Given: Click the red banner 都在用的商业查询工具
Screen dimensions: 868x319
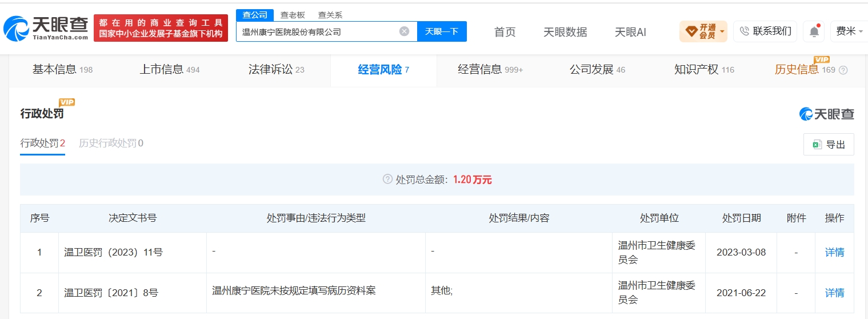Looking at the screenshot, I should click(x=161, y=28).
